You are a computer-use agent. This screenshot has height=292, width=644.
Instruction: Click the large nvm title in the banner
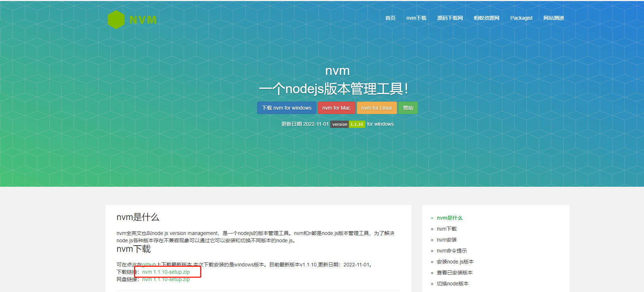coord(338,71)
